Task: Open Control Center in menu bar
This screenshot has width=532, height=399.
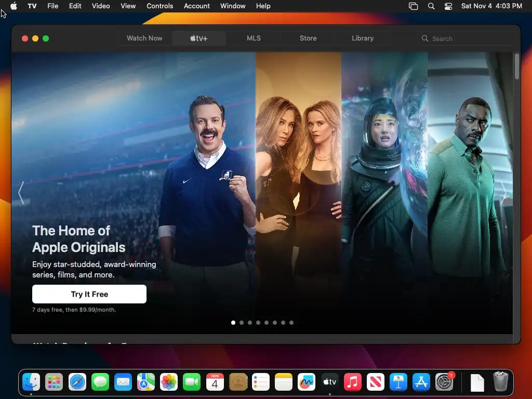Action: [x=448, y=6]
